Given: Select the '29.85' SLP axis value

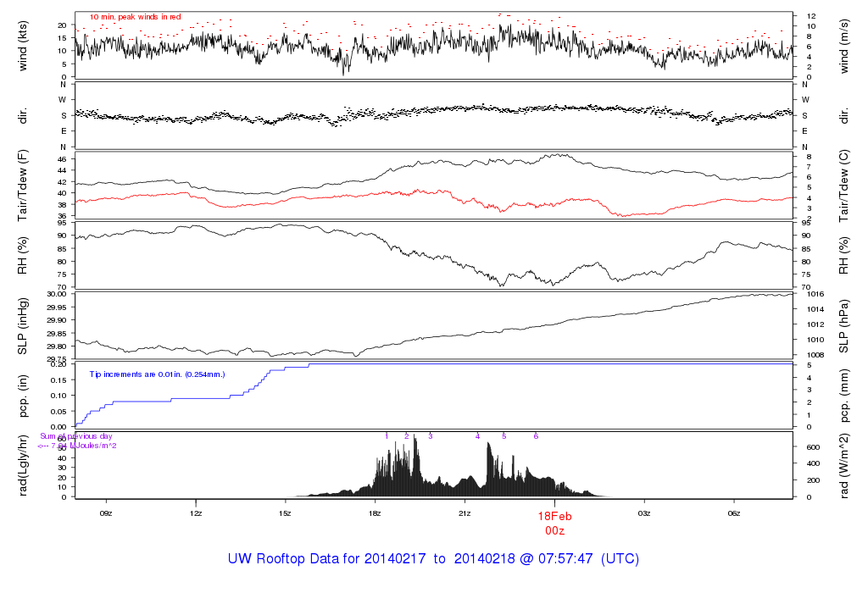Looking at the screenshot, I should click(x=57, y=334).
